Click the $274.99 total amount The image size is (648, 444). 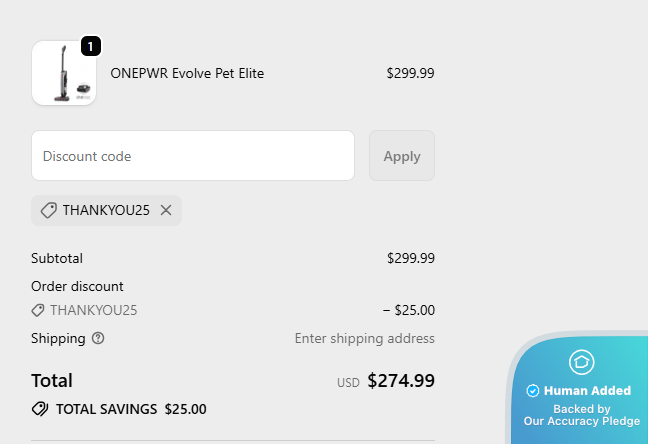[x=401, y=380]
